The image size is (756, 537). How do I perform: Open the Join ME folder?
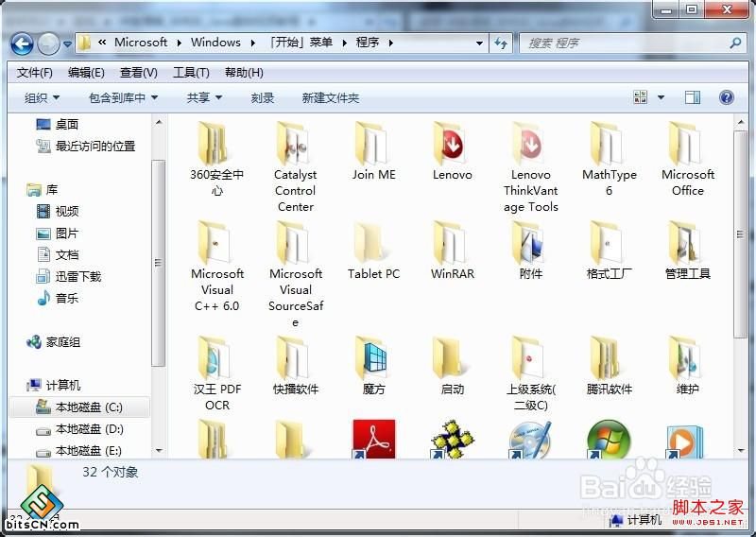pyautogui.click(x=373, y=151)
